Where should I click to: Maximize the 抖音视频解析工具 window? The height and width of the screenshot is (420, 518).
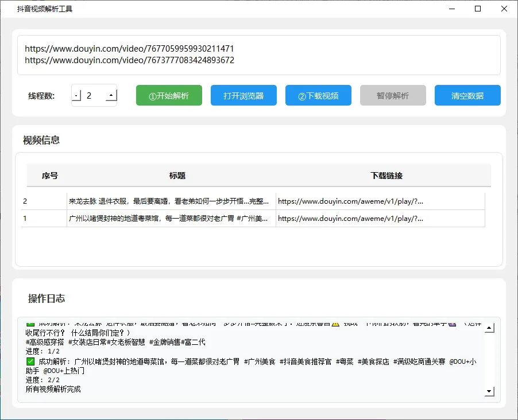click(x=478, y=9)
